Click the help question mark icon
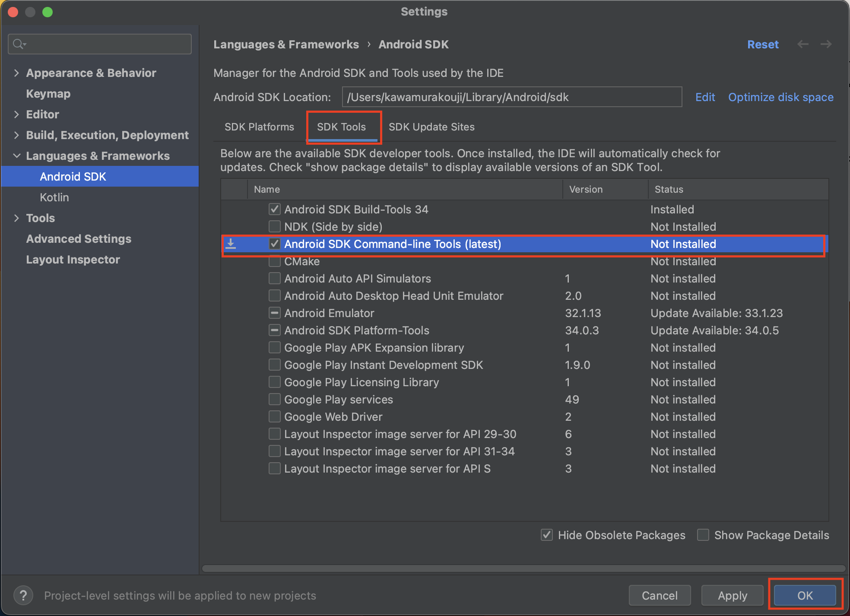The image size is (850, 616). (x=23, y=595)
